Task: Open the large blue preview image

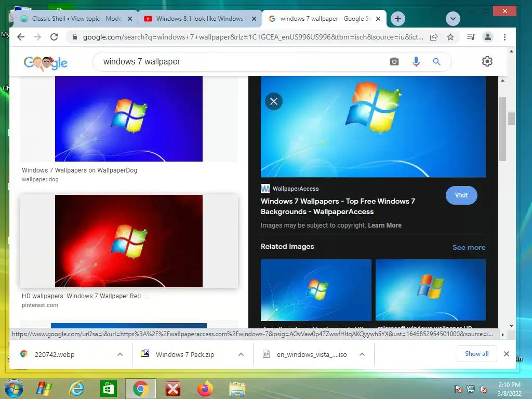Action: click(373, 127)
